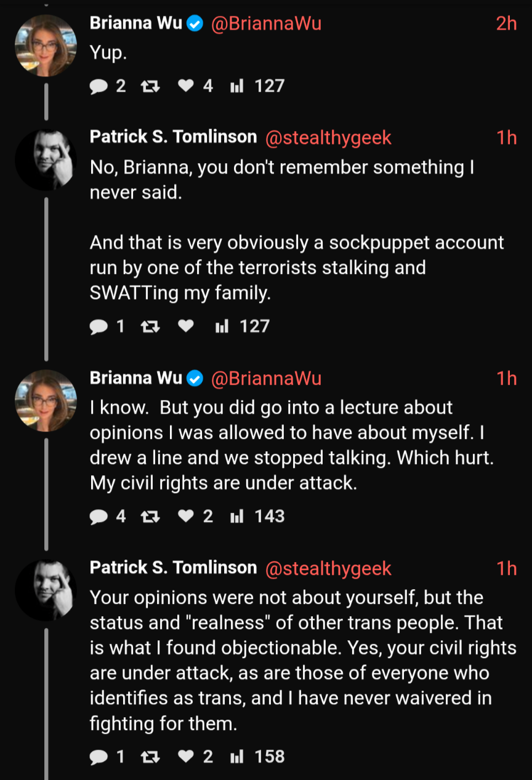
Task: Open Patrick S. Tomlinson's avatar in the last tweet
Action: (x=46, y=590)
